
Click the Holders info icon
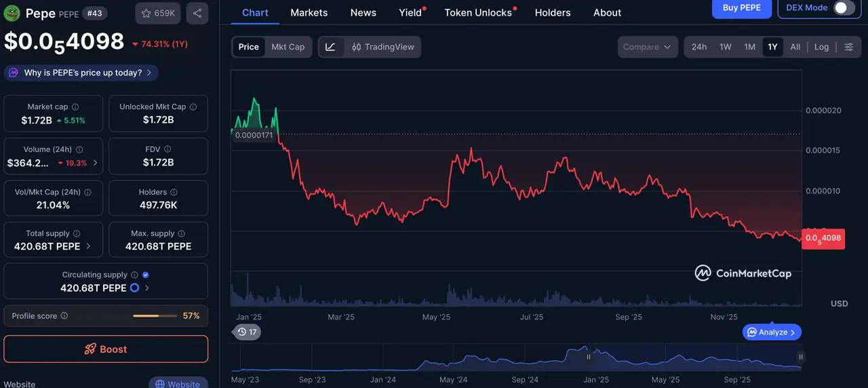point(174,193)
